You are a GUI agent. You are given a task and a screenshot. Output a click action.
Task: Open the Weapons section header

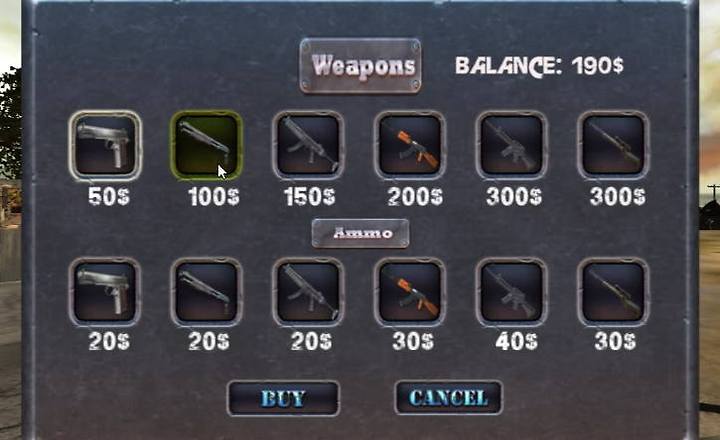click(x=360, y=66)
